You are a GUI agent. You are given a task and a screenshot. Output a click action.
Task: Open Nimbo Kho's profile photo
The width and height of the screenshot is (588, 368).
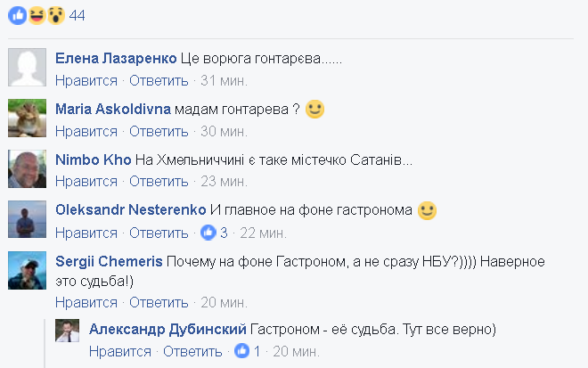[x=27, y=168]
